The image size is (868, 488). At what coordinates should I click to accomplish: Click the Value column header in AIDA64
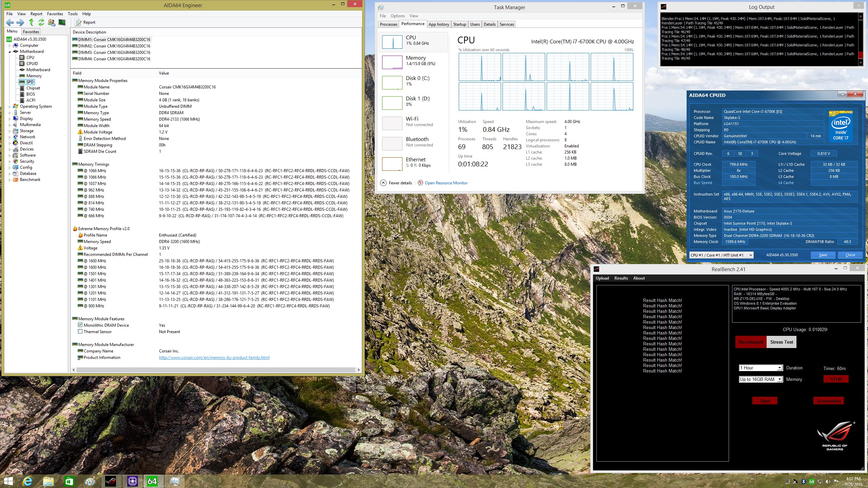click(259, 73)
